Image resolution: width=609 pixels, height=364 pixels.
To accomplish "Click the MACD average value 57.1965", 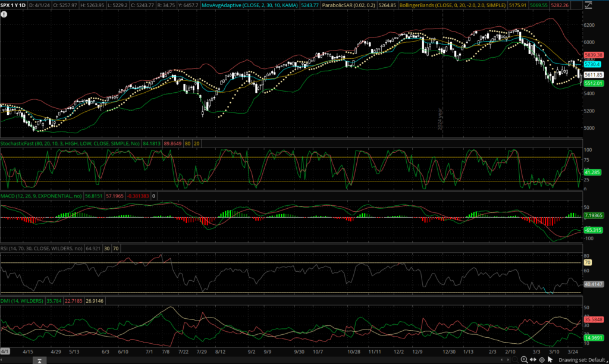I will 114,196.
